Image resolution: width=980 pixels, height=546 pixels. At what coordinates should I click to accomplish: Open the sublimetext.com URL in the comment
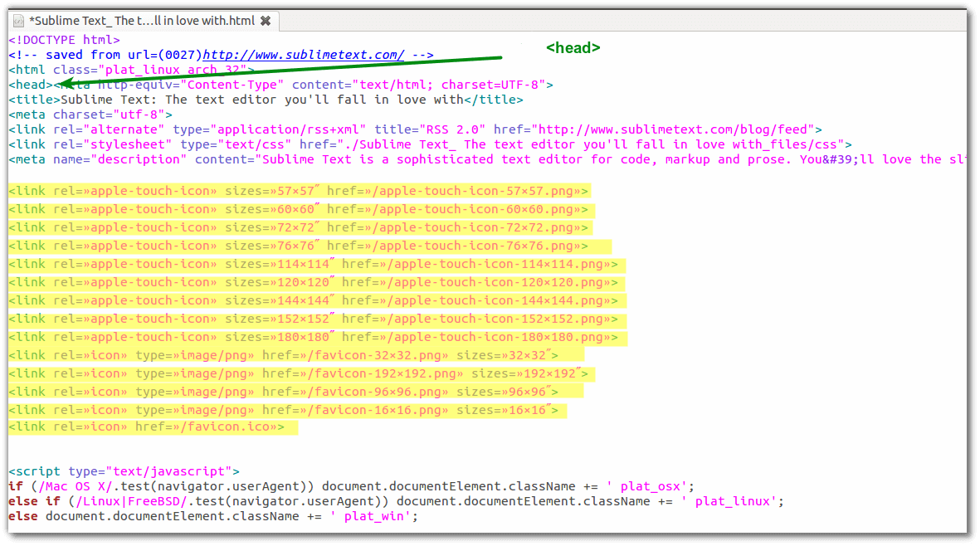304,55
